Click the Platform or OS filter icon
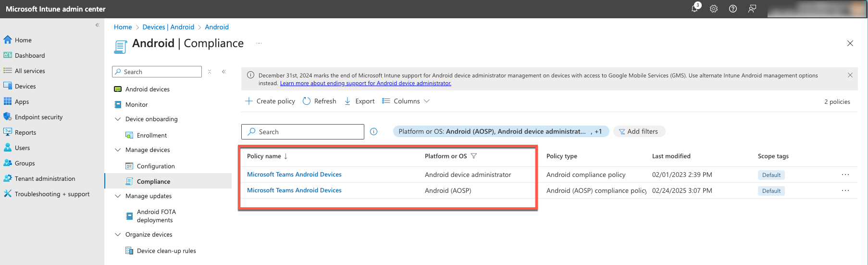 pyautogui.click(x=474, y=156)
